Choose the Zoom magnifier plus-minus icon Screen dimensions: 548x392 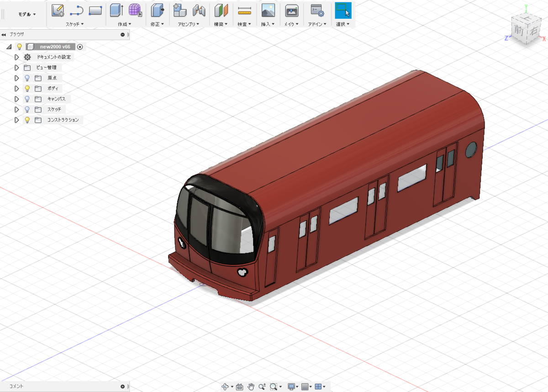click(262, 387)
